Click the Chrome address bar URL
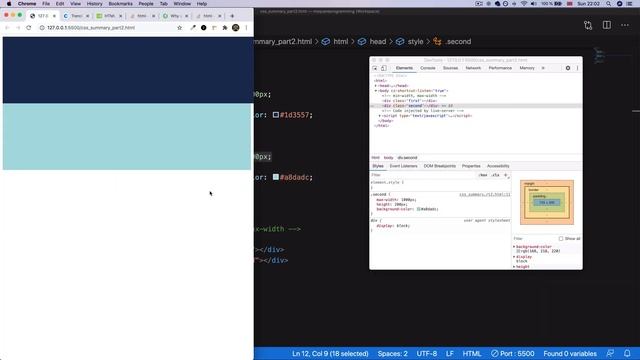 pos(91,28)
